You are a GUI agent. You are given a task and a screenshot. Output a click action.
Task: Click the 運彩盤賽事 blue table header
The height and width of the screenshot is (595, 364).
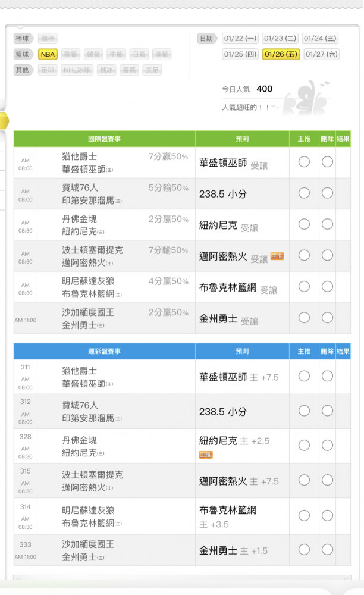click(x=104, y=352)
